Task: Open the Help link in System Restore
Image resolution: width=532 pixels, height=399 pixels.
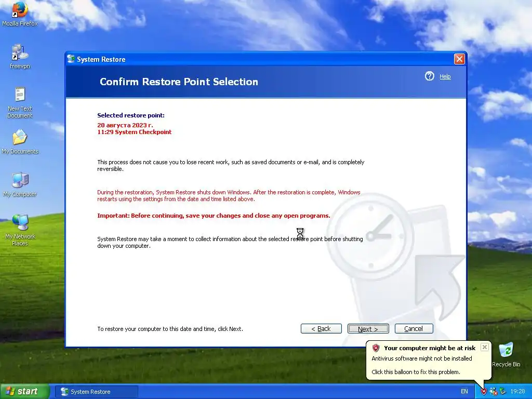Action: 445,76
